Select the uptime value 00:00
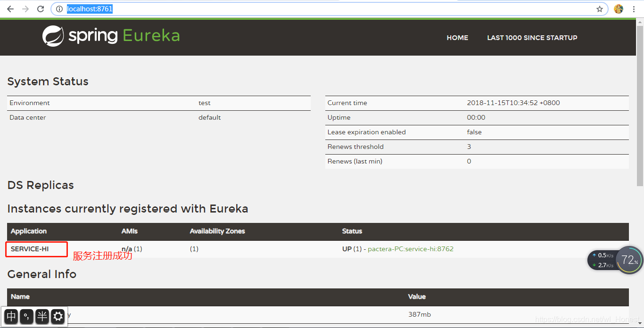 point(476,117)
